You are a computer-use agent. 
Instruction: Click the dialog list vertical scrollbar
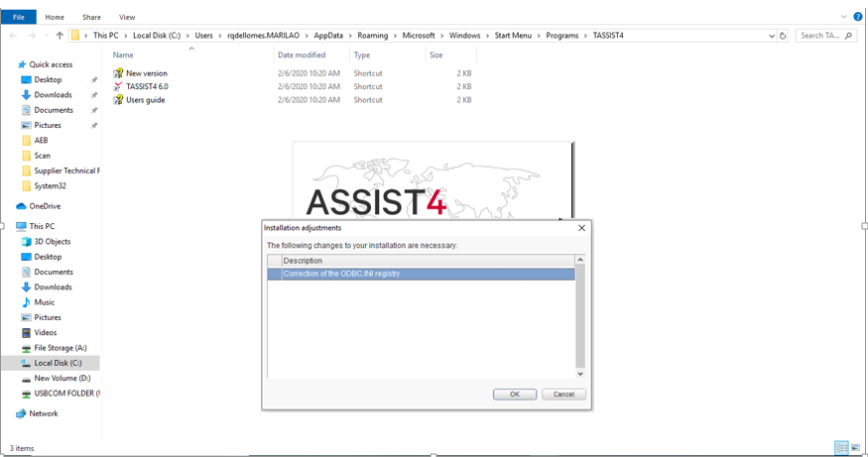click(x=580, y=316)
